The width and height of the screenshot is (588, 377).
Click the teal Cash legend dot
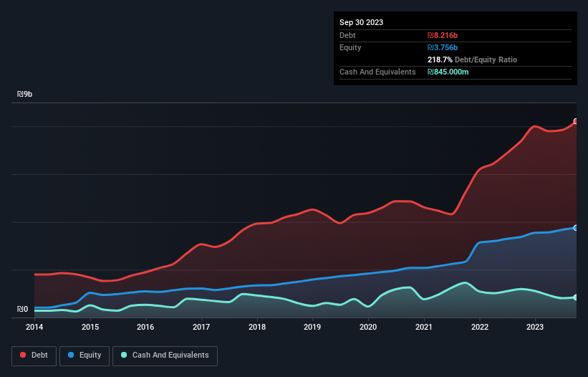tap(124, 355)
